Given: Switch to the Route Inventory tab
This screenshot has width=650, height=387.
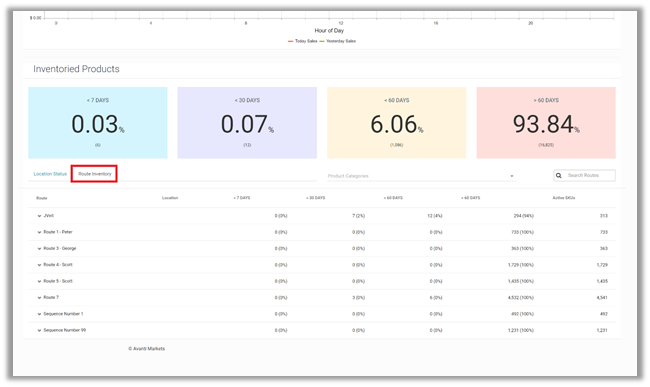Looking at the screenshot, I should click(x=95, y=174).
